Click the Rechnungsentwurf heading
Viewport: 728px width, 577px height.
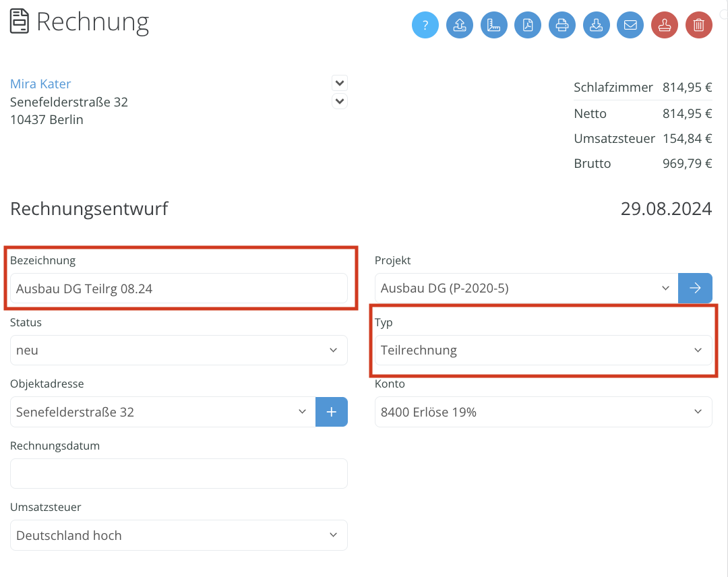click(89, 209)
